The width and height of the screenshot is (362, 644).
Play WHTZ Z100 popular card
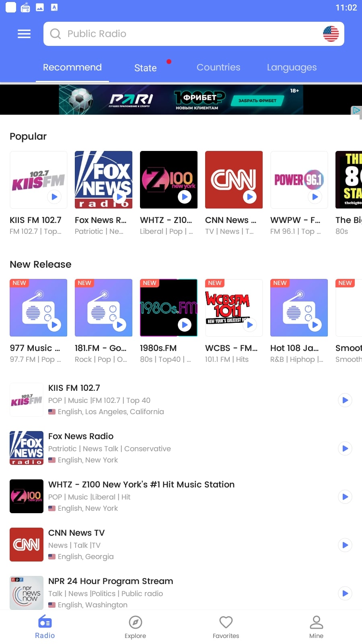point(185,197)
